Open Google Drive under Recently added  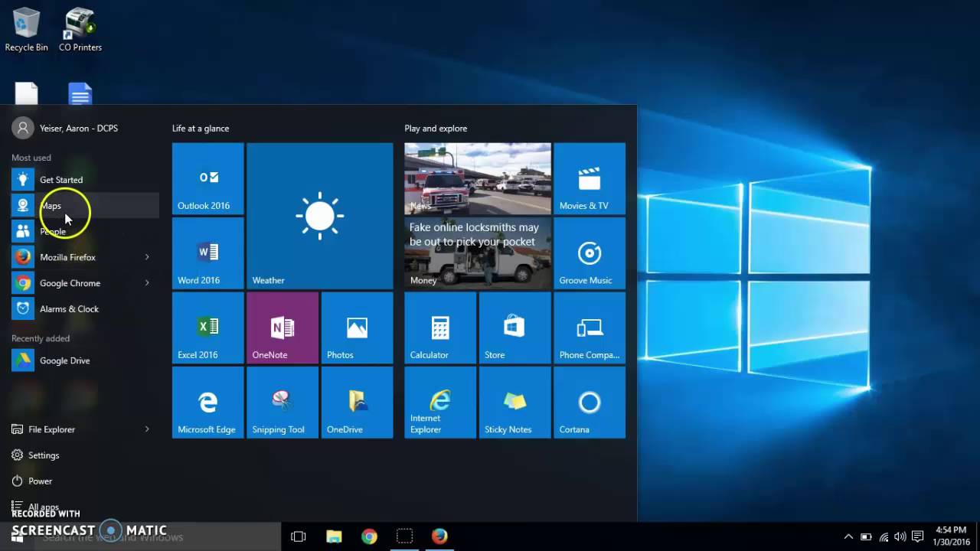[x=85, y=360]
